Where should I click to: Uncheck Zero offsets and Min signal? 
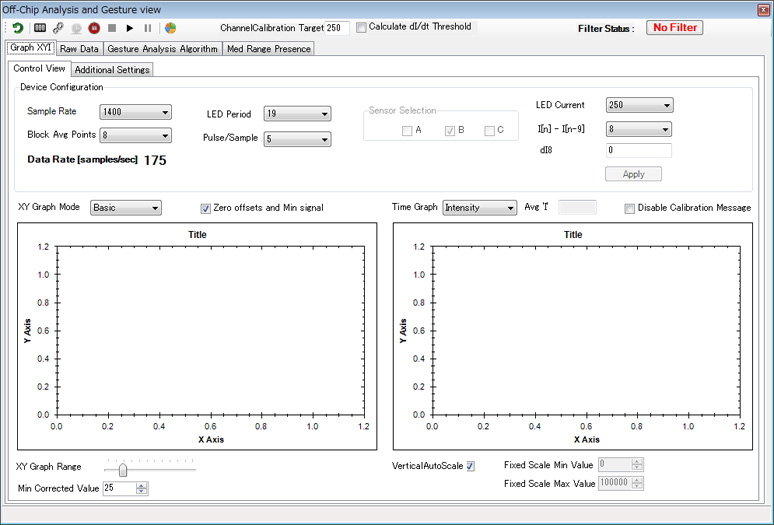point(205,209)
